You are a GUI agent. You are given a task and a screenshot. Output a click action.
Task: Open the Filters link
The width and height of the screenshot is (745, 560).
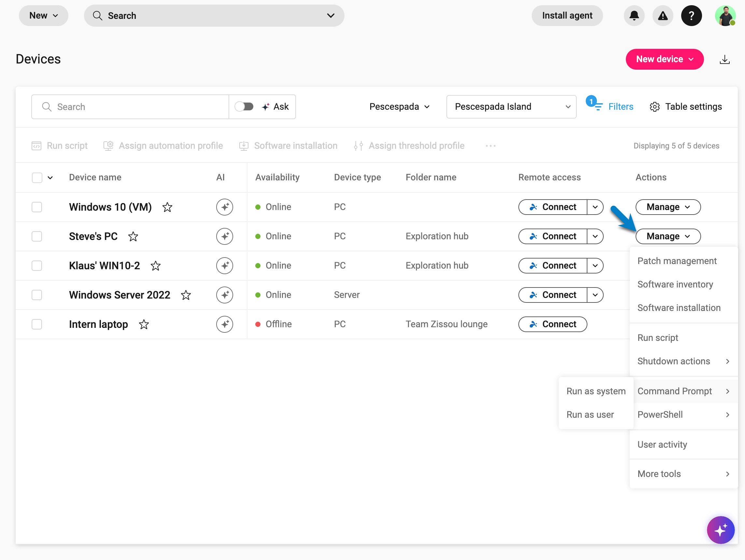click(620, 107)
